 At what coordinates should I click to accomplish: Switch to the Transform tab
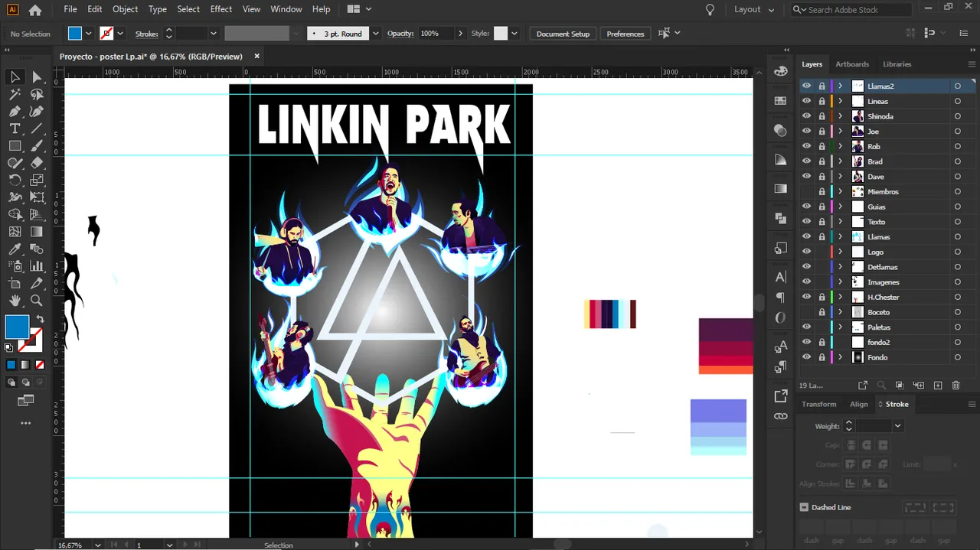point(819,404)
